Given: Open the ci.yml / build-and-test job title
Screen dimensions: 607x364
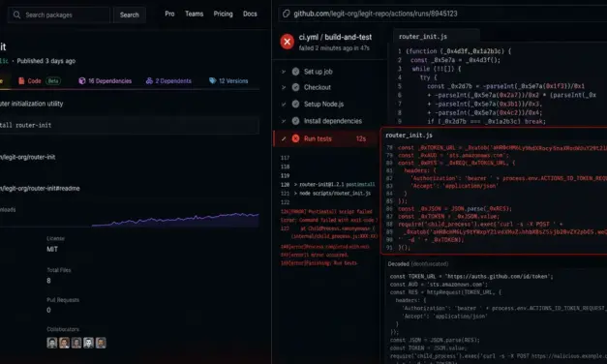Looking at the screenshot, I should [x=335, y=37].
